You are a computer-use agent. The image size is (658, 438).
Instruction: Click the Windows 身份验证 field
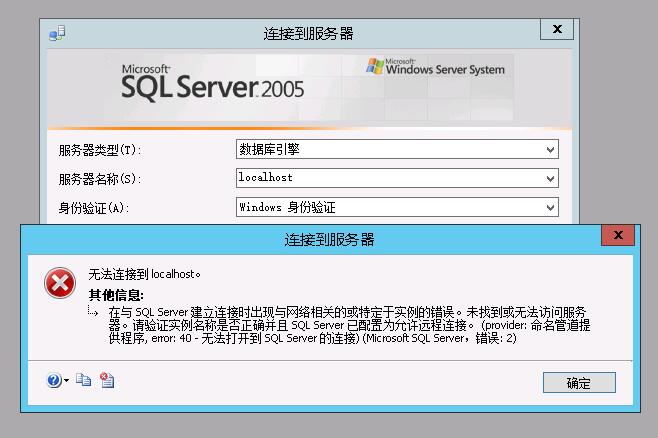coord(397,207)
